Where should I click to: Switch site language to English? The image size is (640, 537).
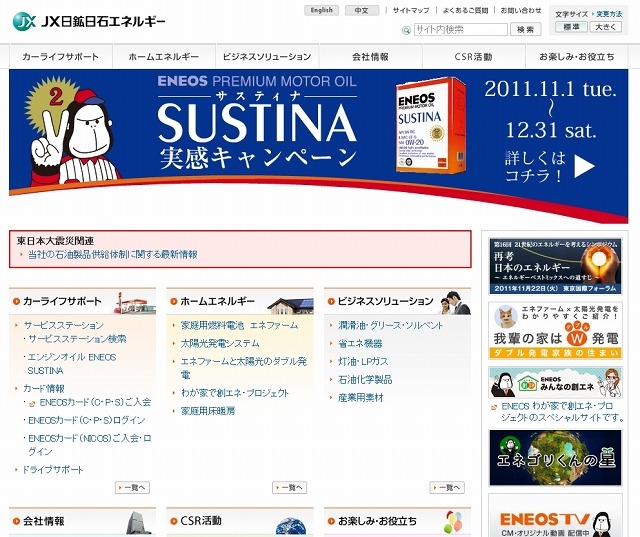[x=321, y=10]
